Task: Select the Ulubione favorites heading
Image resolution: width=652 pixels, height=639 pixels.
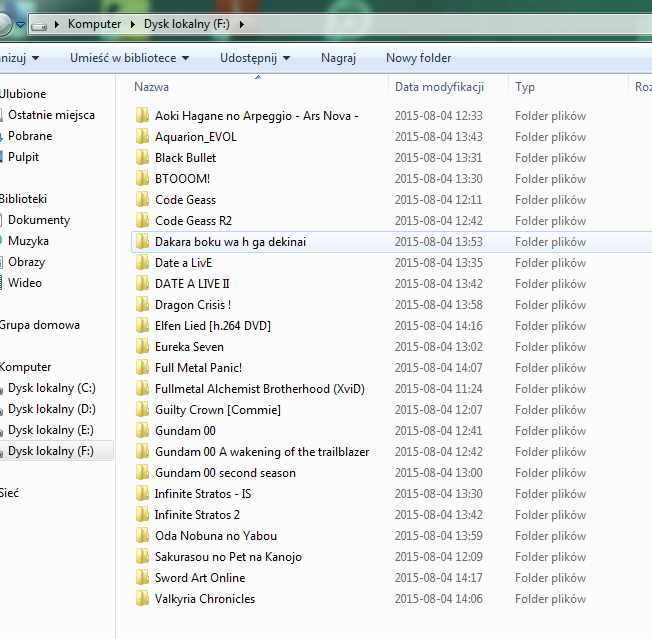Action: 23,94
